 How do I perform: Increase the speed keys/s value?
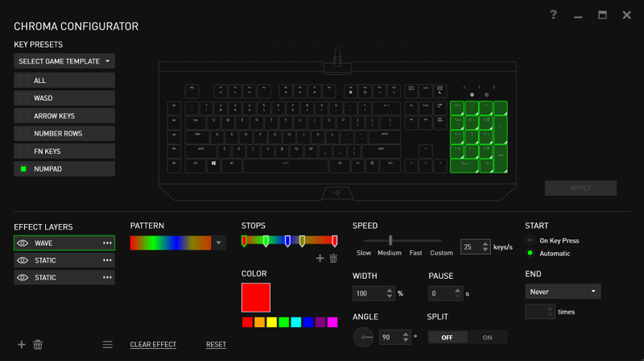pyautogui.click(x=485, y=244)
